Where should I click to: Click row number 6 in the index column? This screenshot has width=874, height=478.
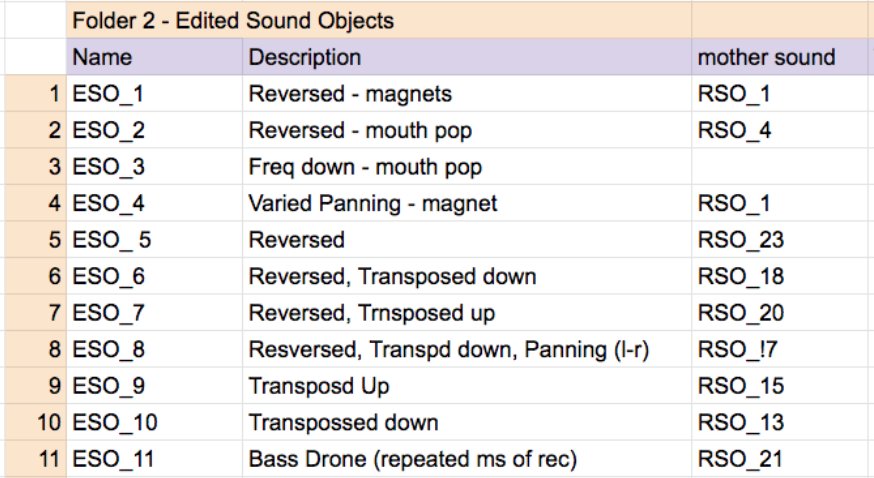click(35, 276)
